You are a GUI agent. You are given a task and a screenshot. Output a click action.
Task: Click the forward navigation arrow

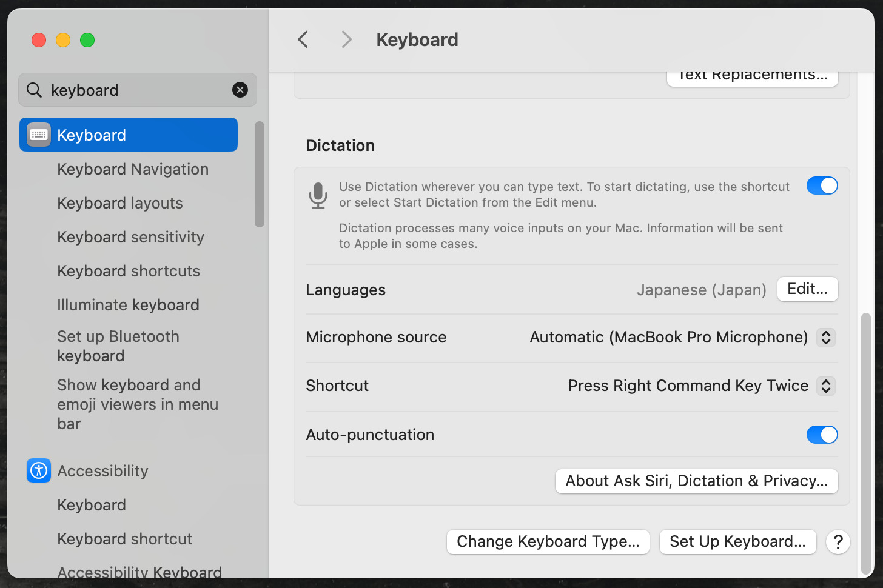pos(346,40)
